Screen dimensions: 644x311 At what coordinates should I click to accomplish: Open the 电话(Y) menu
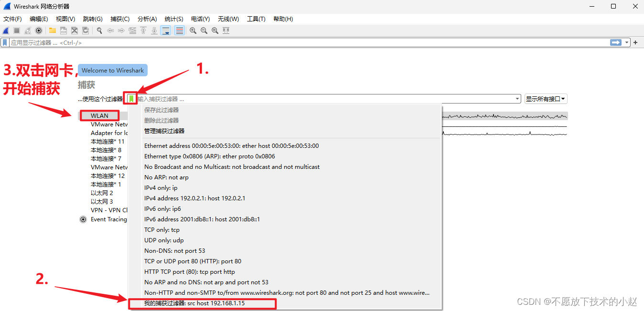pyautogui.click(x=201, y=19)
